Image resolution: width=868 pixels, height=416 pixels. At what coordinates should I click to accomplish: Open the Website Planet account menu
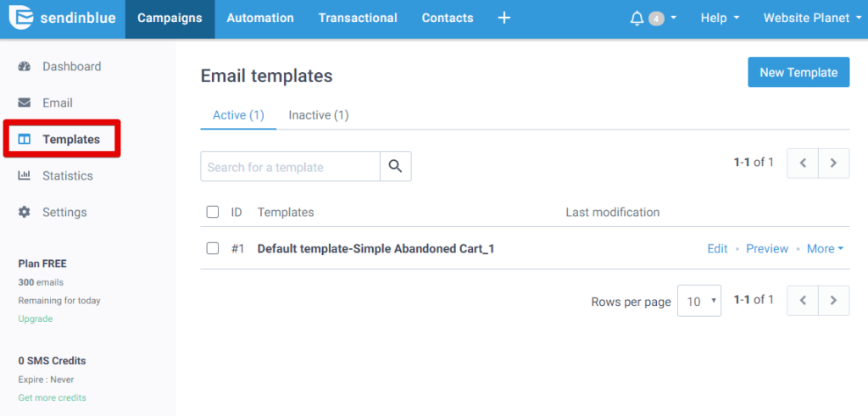click(x=811, y=19)
